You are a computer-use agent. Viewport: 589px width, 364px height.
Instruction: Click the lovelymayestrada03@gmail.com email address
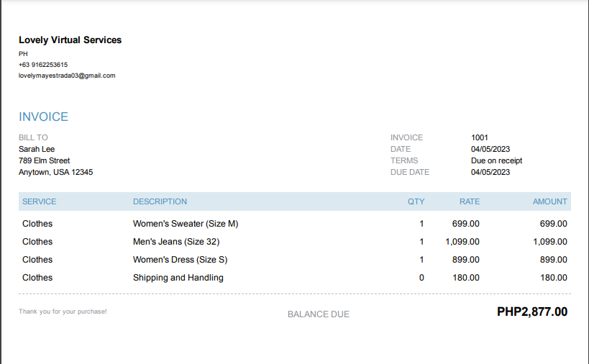tap(67, 76)
